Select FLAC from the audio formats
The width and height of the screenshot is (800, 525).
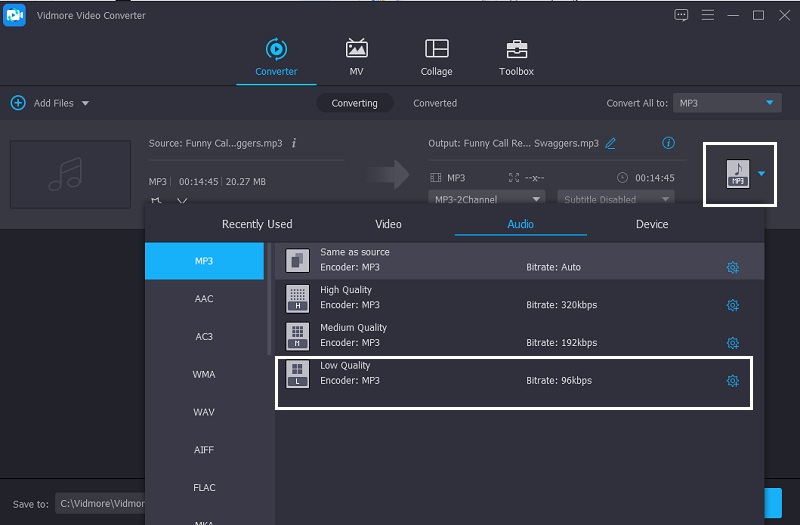tap(204, 488)
